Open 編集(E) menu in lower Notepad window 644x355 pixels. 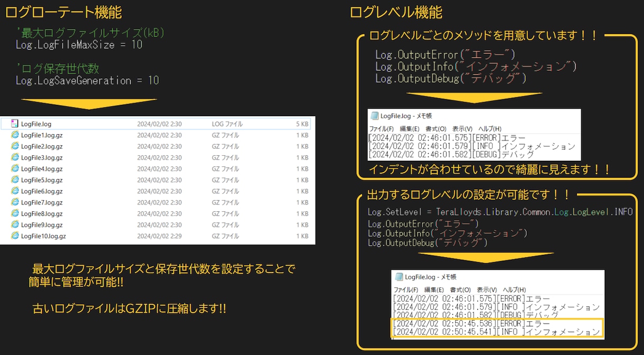point(434,290)
